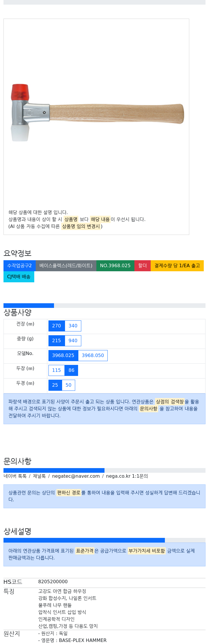
Task: Pick 두장 115 option
Action: click(x=57, y=370)
